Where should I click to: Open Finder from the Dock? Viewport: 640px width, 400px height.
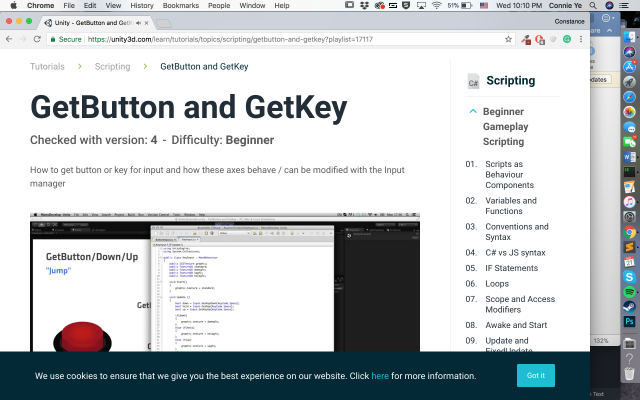pyautogui.click(x=629, y=37)
